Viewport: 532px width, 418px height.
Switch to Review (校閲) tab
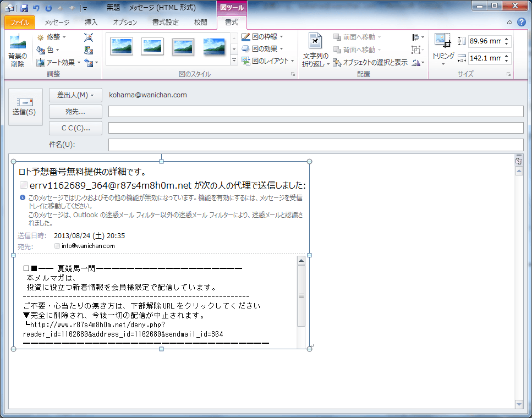coord(200,23)
